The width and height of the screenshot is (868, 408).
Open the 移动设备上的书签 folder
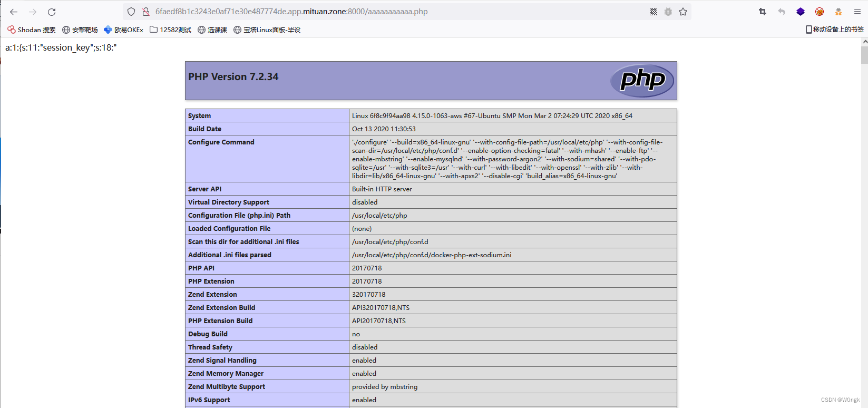(835, 30)
